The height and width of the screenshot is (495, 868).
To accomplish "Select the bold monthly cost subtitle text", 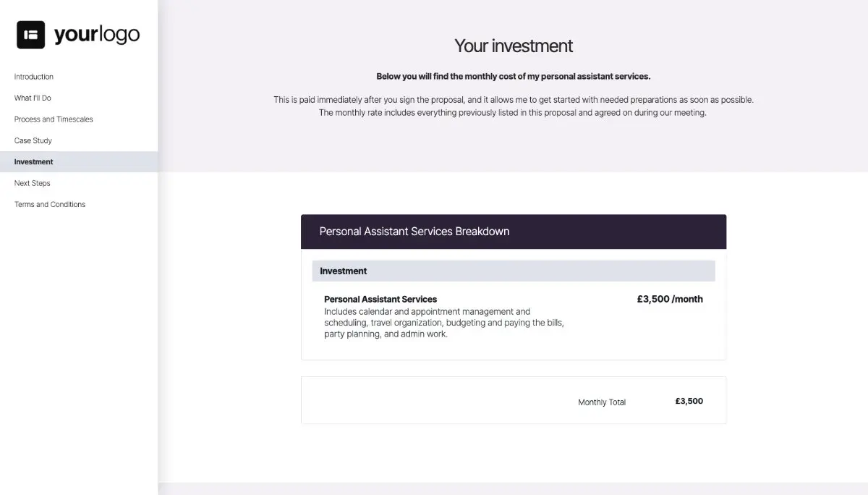I will pos(513,76).
